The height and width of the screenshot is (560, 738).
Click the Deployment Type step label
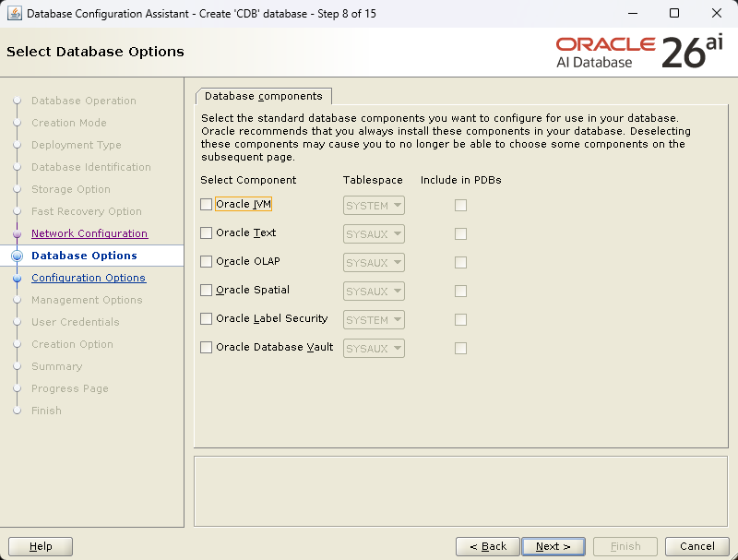tap(77, 145)
